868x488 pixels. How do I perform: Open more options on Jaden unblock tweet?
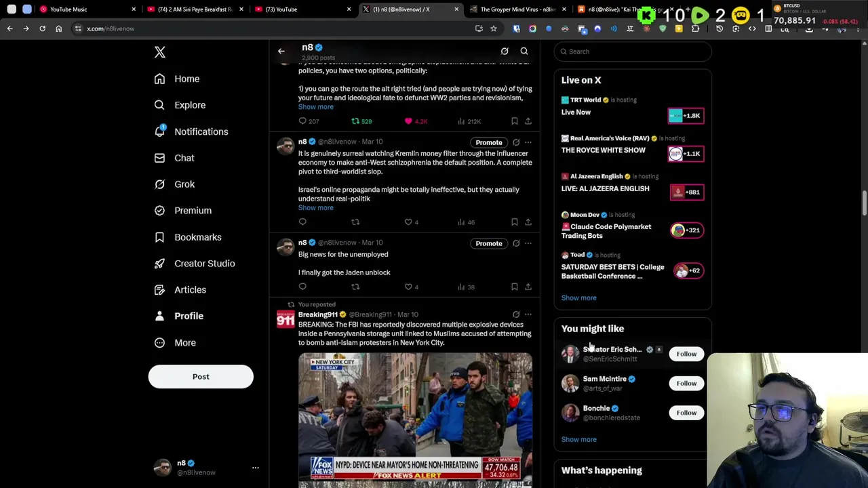click(x=528, y=243)
